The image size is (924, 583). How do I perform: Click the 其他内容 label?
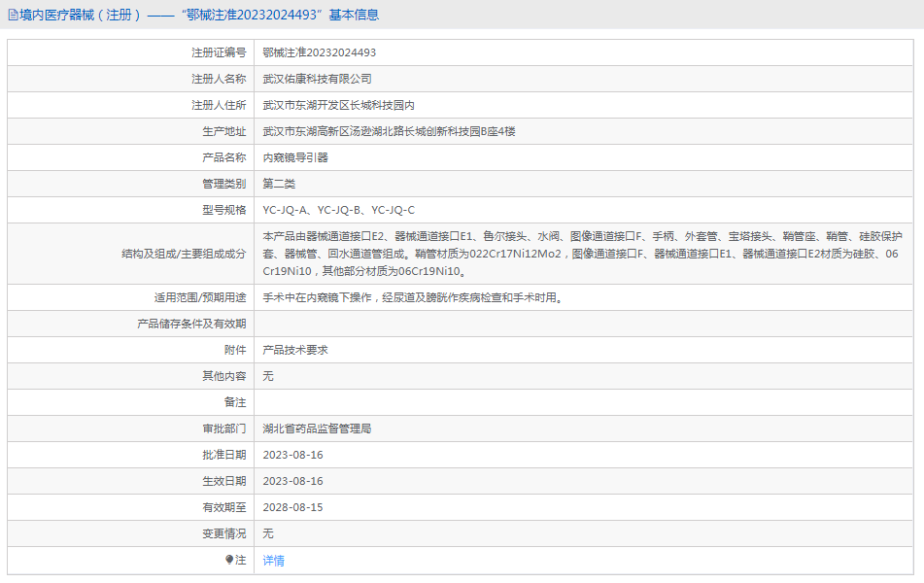223,376
